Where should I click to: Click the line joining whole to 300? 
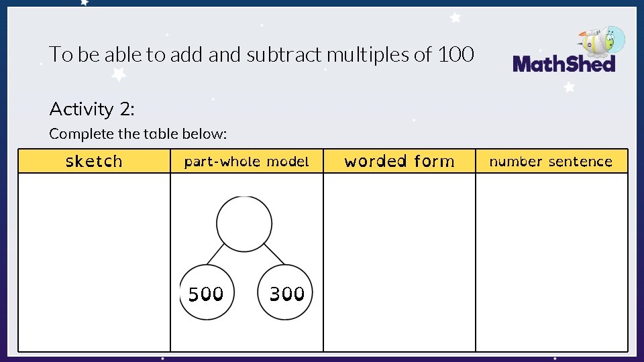point(274,254)
